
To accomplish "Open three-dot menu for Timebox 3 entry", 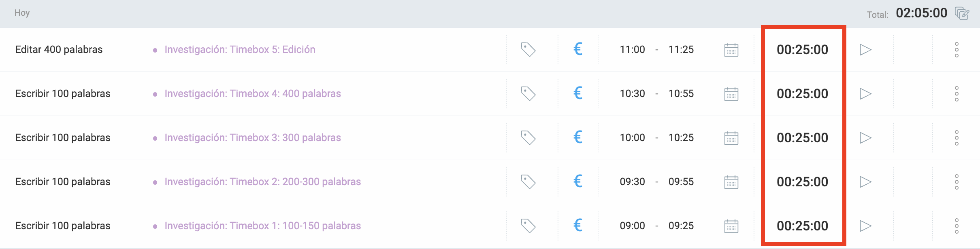I will [x=957, y=138].
